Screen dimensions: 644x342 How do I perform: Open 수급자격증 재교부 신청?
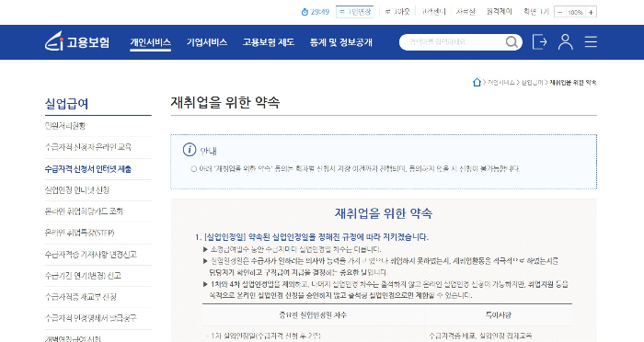click(x=81, y=297)
